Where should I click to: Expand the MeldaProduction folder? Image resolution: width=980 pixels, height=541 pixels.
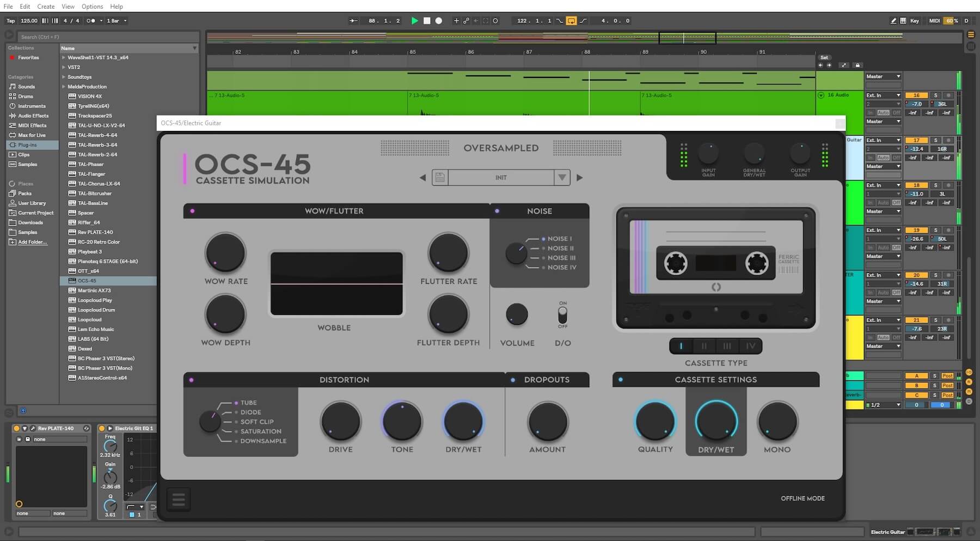pos(63,87)
